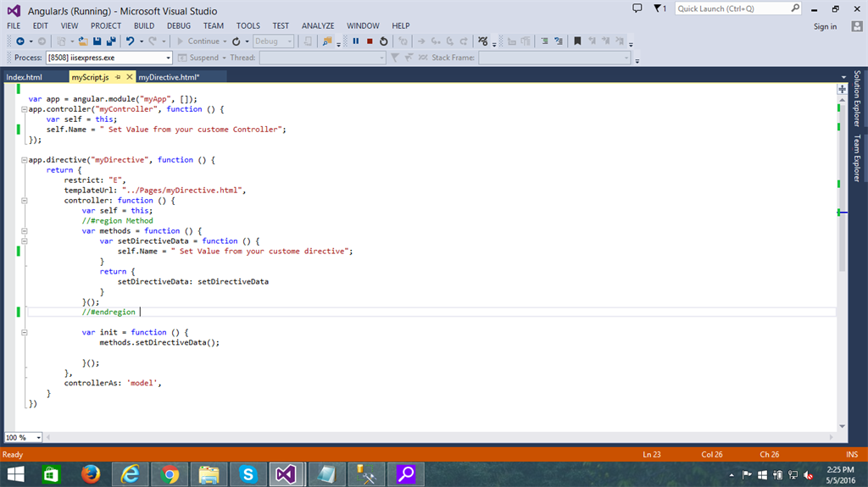Collapse the app.directive code block
This screenshot has height=487, width=868.
click(25, 160)
